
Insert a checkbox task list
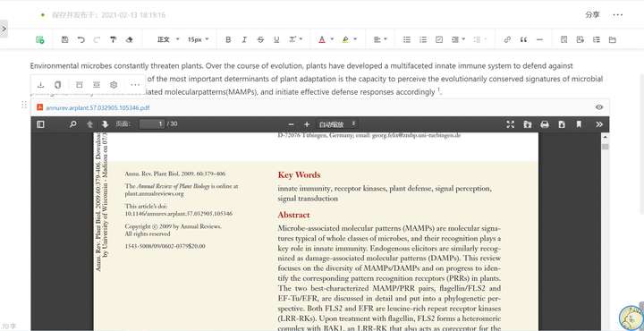click(x=439, y=40)
